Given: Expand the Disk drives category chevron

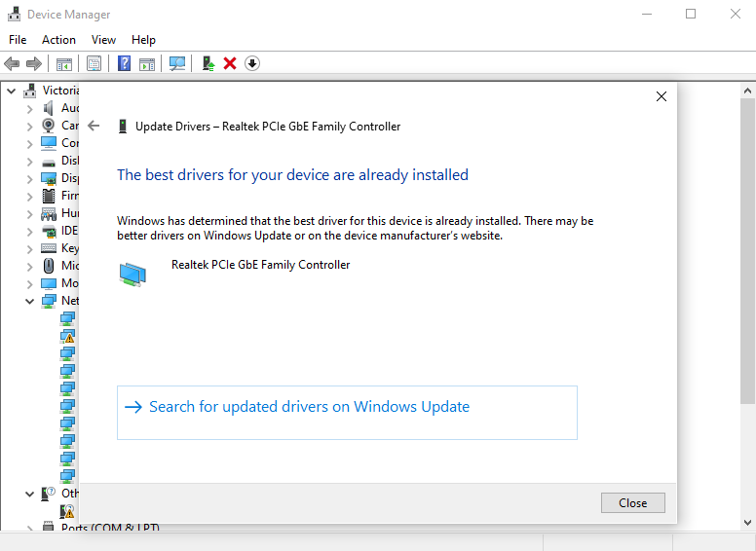Looking at the screenshot, I should point(30,162).
